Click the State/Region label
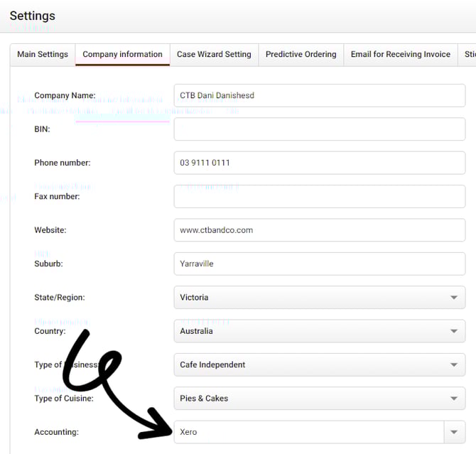 (60, 297)
